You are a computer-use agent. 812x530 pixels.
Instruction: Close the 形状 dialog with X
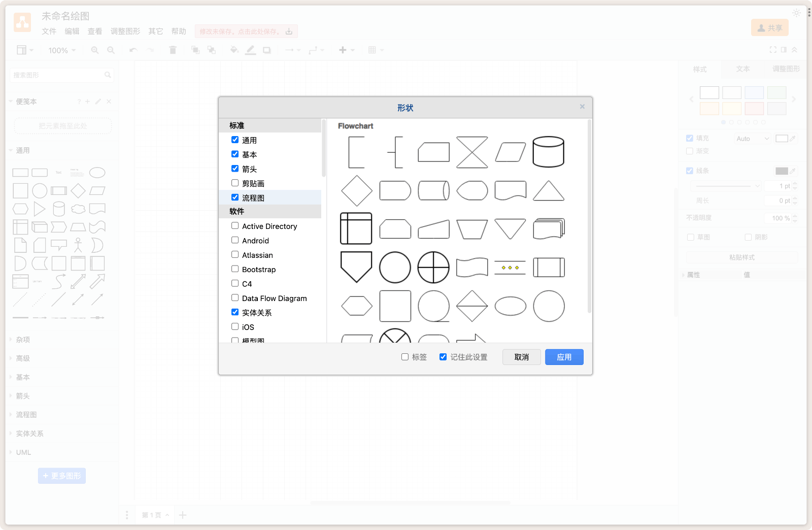[582, 107]
